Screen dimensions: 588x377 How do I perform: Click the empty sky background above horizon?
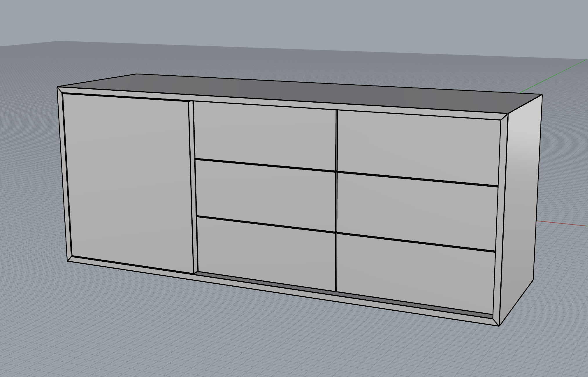tap(290, 20)
